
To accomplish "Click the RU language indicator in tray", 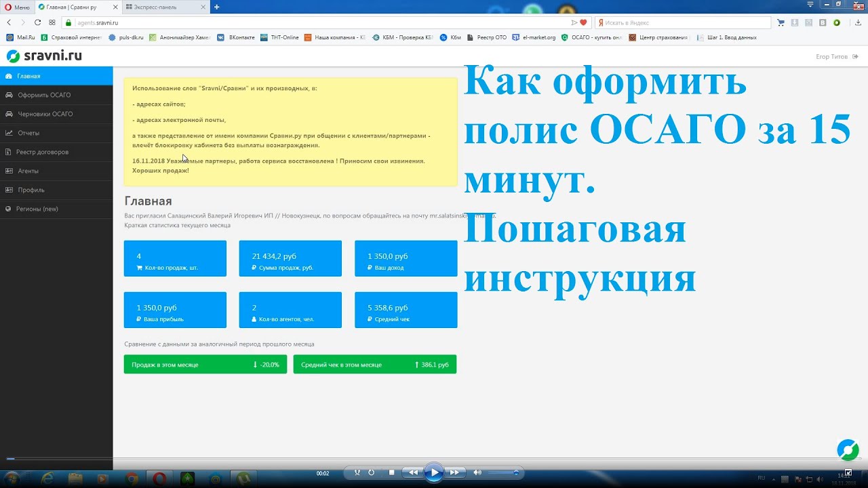I will point(761,478).
